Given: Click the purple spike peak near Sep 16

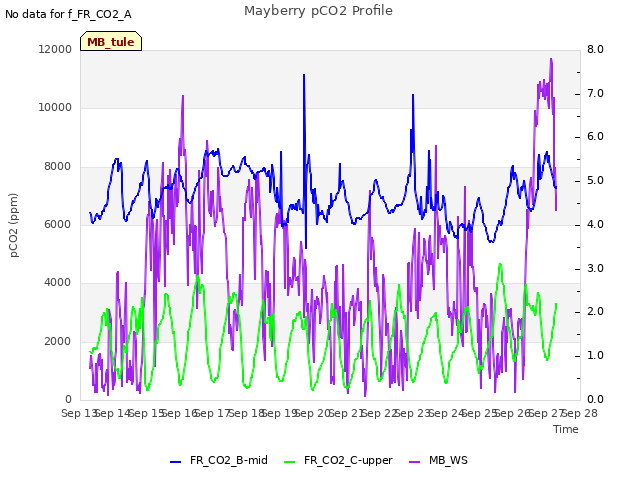Looking at the screenshot, I should 183,97.
